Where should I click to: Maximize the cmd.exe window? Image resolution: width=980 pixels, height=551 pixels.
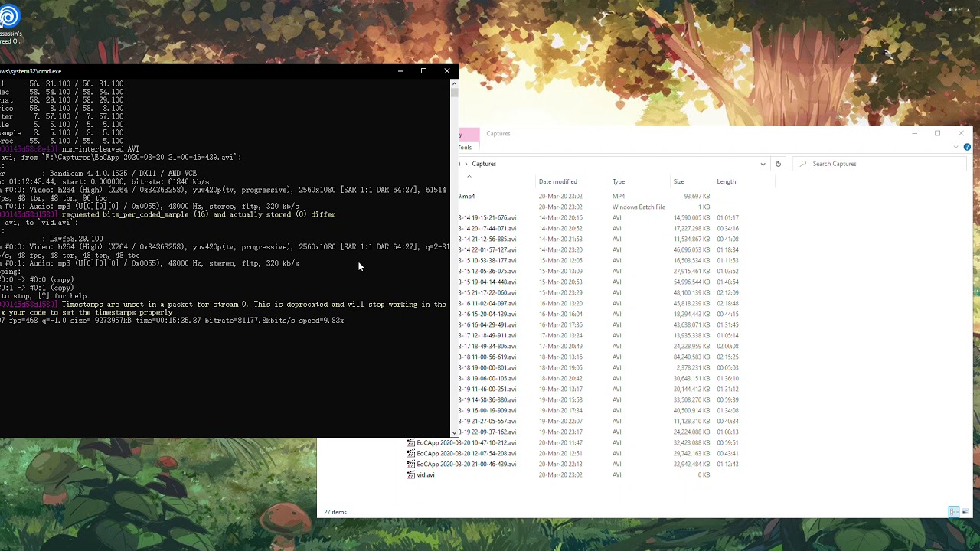click(x=423, y=71)
